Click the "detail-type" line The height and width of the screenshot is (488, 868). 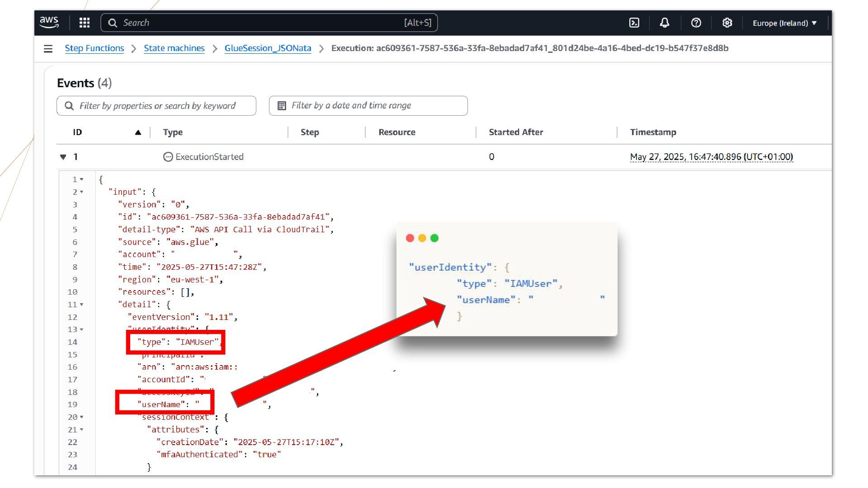click(x=226, y=230)
